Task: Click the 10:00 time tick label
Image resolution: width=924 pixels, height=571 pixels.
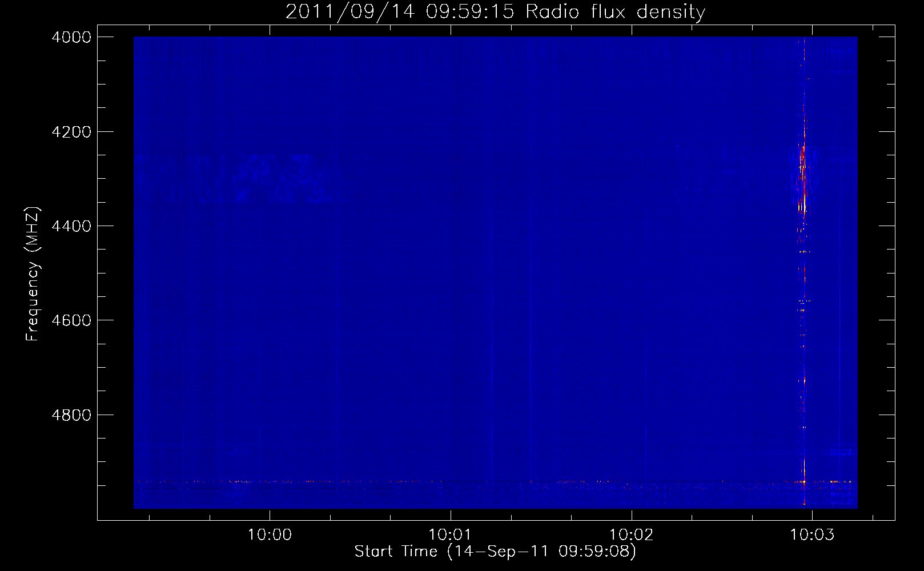Action: [x=270, y=535]
